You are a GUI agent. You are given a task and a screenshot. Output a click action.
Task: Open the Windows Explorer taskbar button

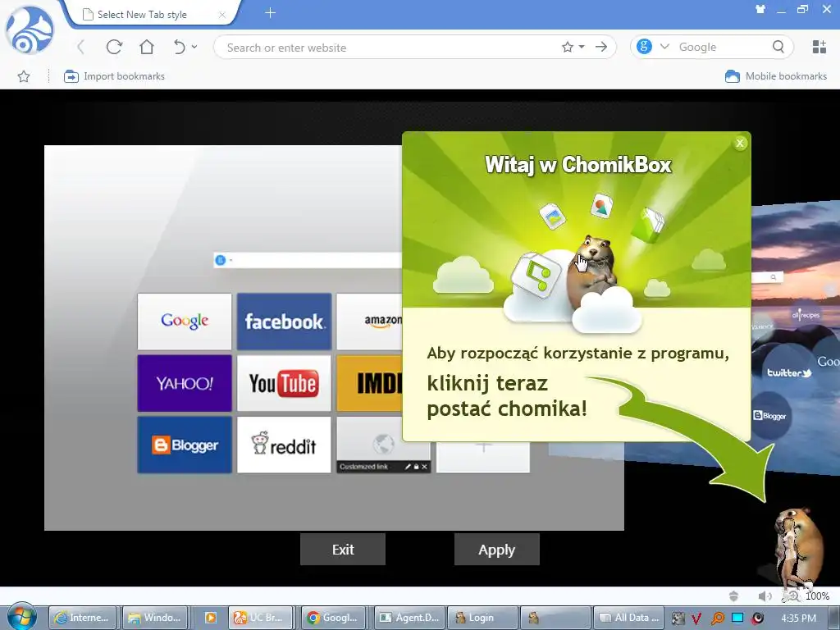[x=156, y=618]
